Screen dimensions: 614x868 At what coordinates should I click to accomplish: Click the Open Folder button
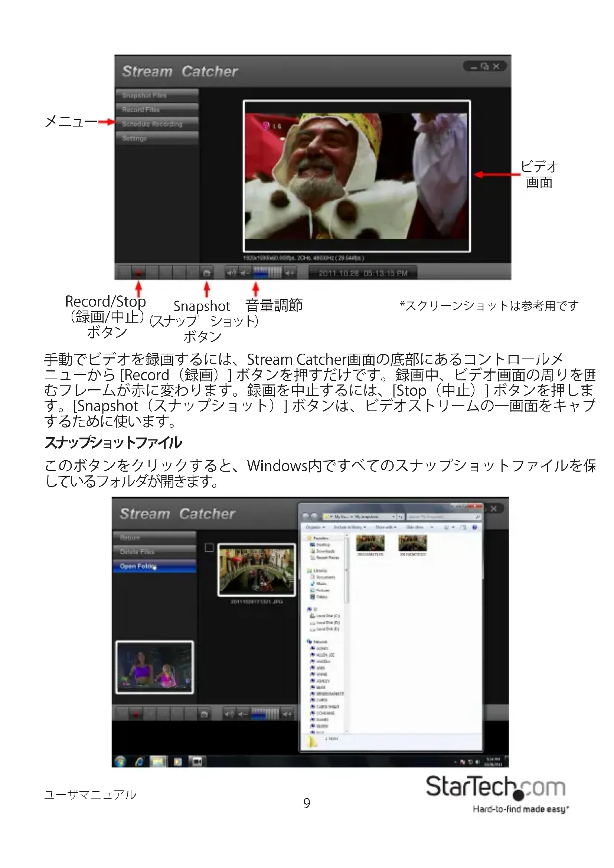154,566
